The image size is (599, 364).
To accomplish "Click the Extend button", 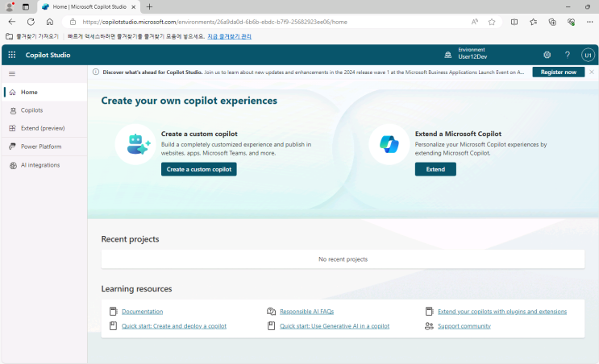I will tap(435, 169).
